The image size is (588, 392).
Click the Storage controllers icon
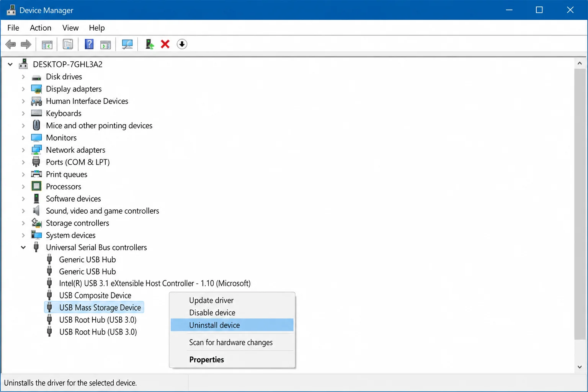(36, 223)
